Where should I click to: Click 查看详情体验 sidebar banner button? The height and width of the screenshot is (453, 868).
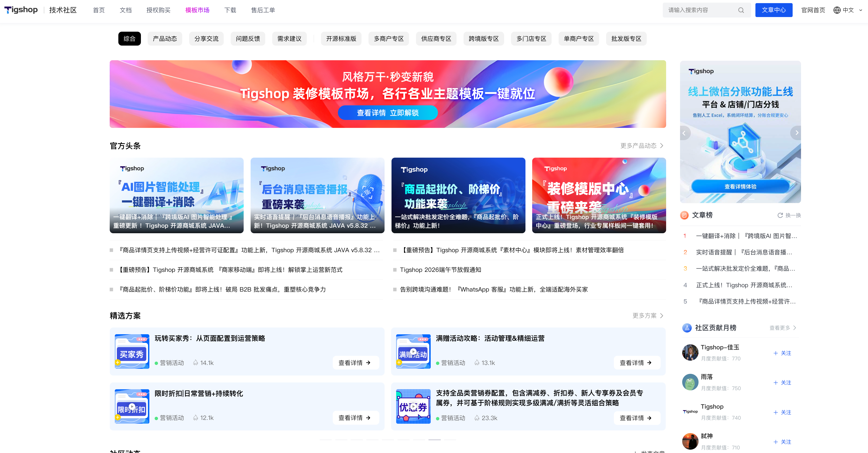[x=740, y=187]
